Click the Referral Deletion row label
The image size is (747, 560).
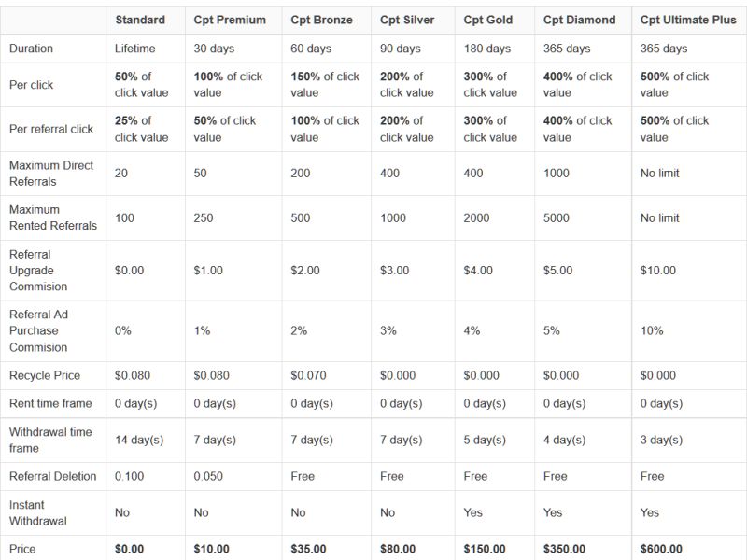tap(52, 476)
